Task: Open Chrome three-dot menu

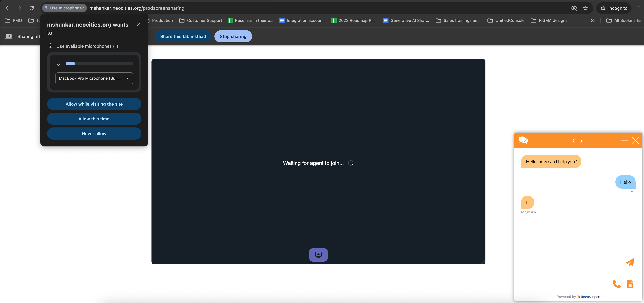Action: (639, 8)
